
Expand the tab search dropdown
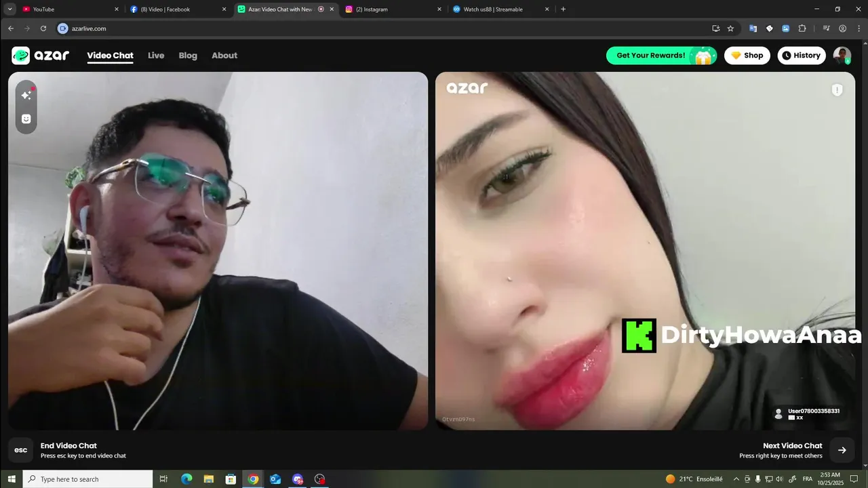click(x=9, y=9)
